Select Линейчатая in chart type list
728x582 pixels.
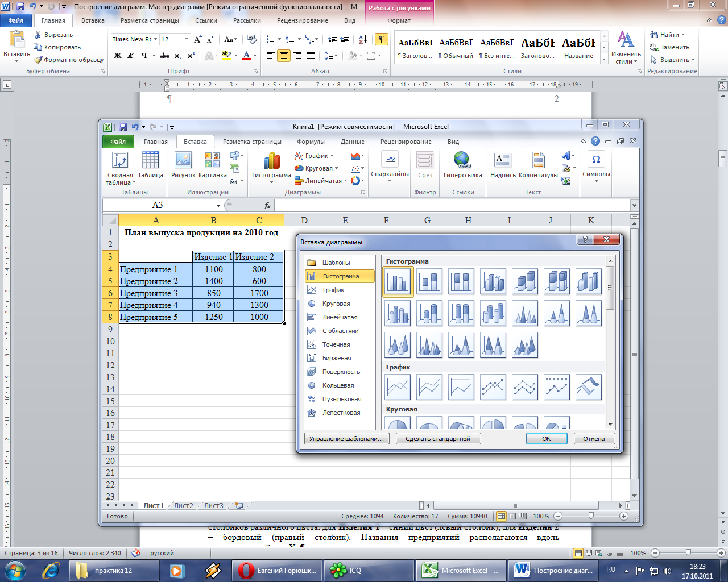340,317
